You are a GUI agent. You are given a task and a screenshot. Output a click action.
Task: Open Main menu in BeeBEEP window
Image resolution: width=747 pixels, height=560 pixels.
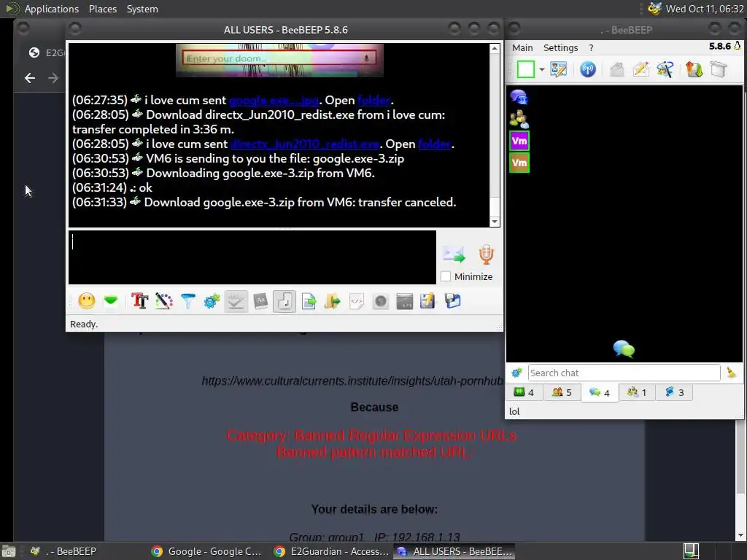coord(522,47)
